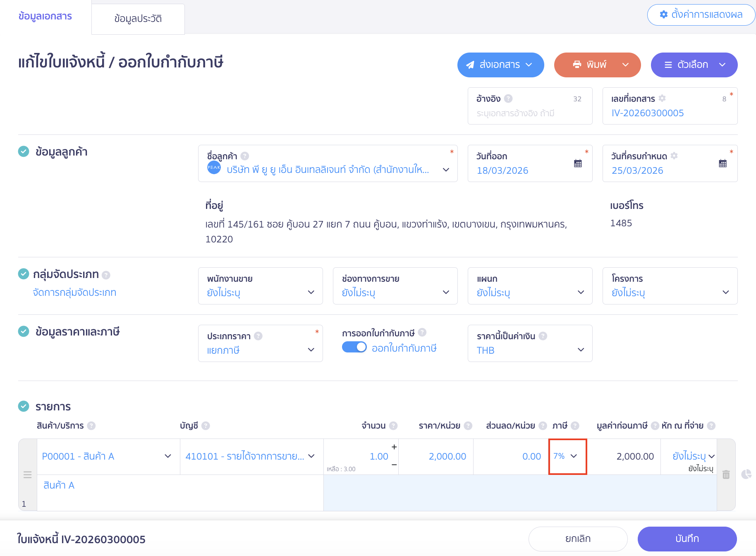This screenshot has width=756, height=556.
Task: Open the 7% tax rate dropdown
Action: pos(567,456)
